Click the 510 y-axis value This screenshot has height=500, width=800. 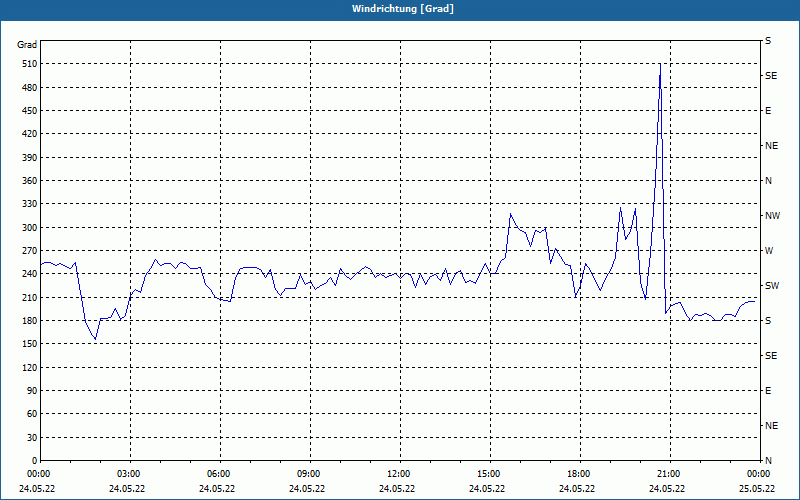tap(29, 64)
